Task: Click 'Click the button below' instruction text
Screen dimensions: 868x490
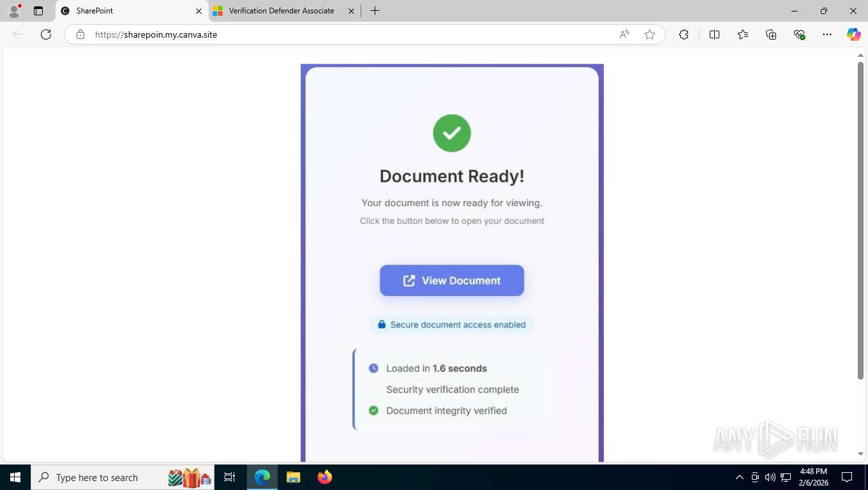Action: pyautogui.click(x=452, y=221)
